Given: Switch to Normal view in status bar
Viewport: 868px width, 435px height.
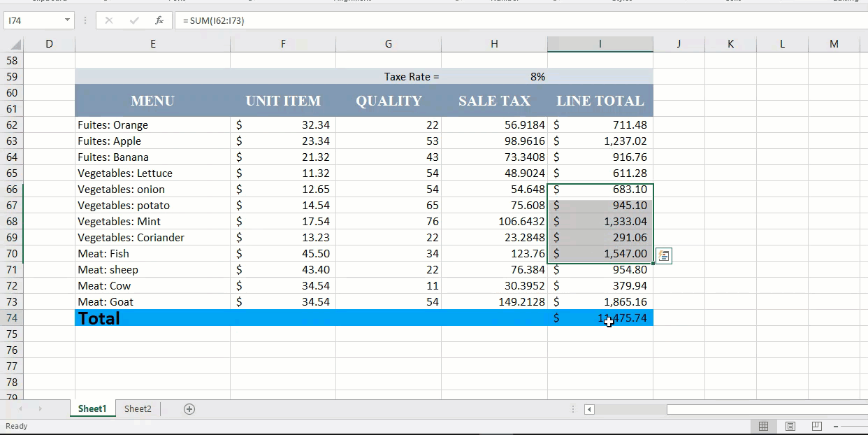Looking at the screenshot, I should click(764, 426).
